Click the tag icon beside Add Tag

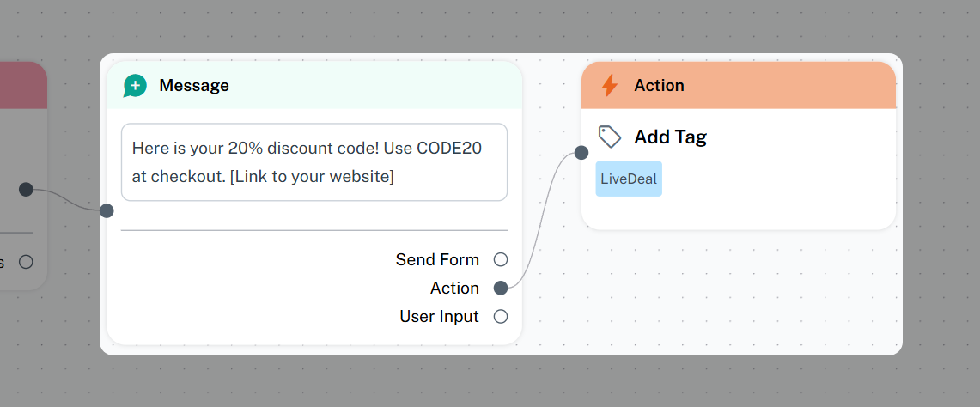pyautogui.click(x=610, y=137)
